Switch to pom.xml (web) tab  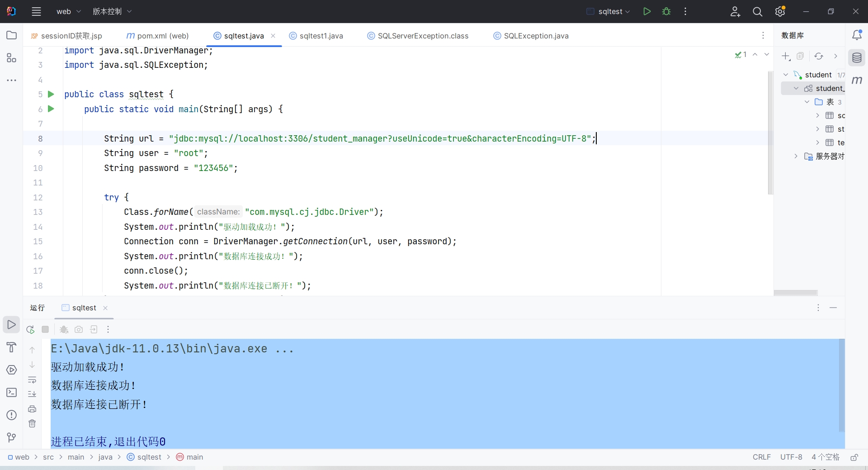click(x=158, y=36)
